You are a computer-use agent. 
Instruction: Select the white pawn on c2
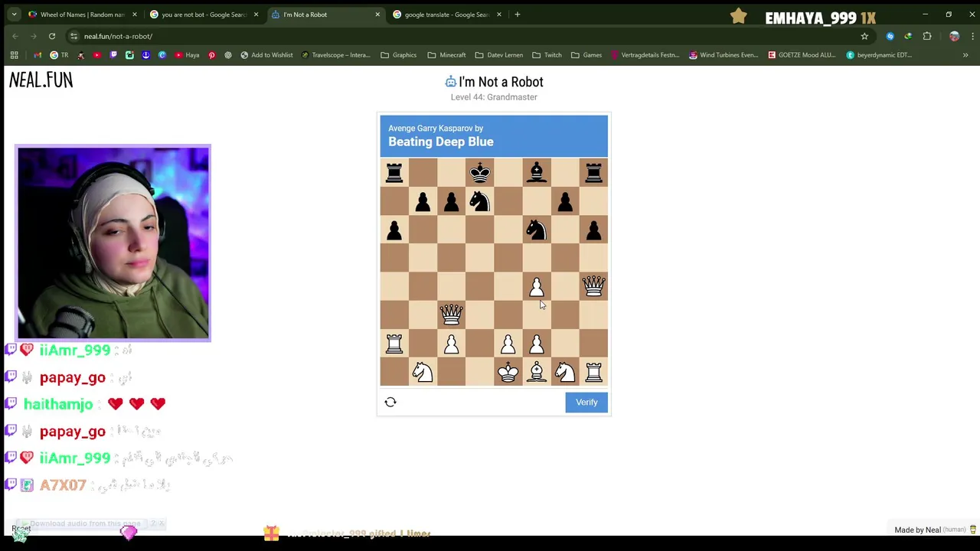coord(451,344)
